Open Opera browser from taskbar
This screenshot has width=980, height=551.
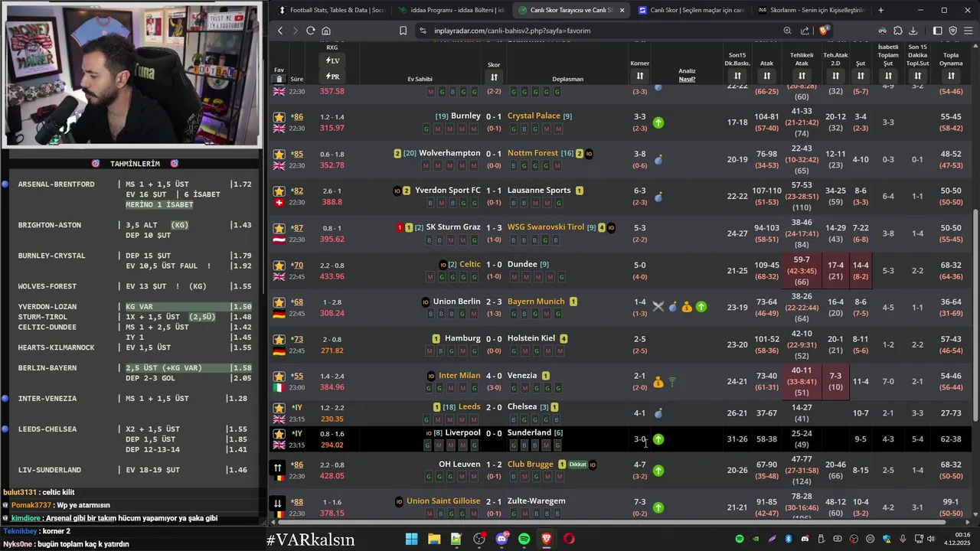[569, 539]
